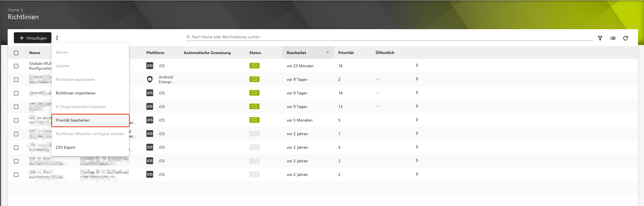Image resolution: width=644 pixels, height=206 pixels.
Task: Click green status icon in first row
Action: [254, 66]
